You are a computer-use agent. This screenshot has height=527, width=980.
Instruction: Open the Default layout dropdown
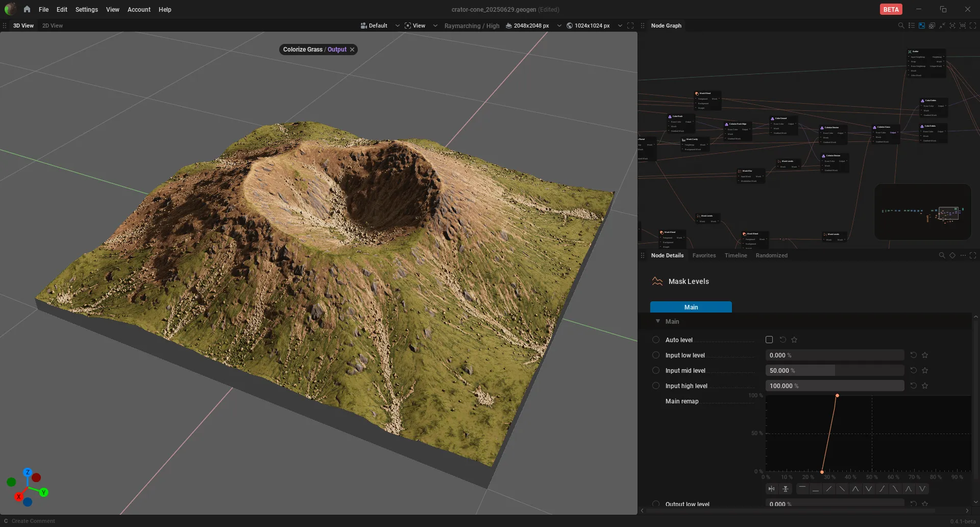[x=380, y=26]
